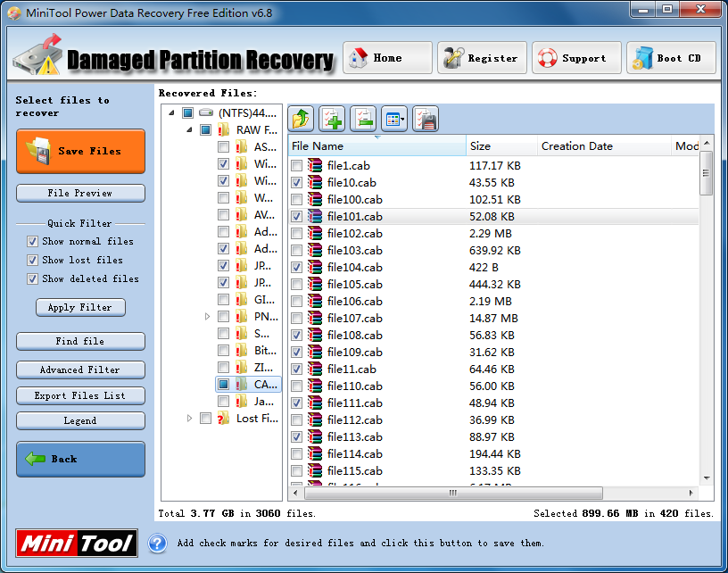The image size is (728, 573).
Task: Check the file1.cab checkbox
Action: (297, 166)
